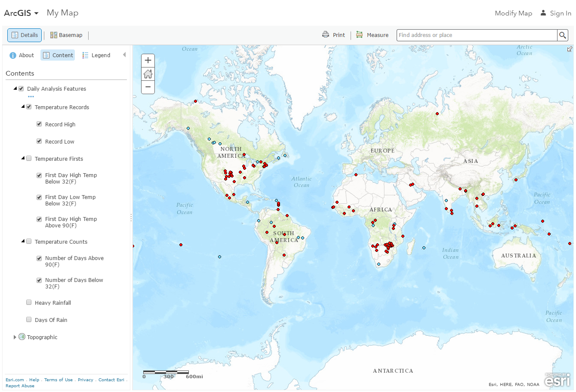This screenshot has width=576, height=392.
Task: Zoom out on the map
Action: 148,87
